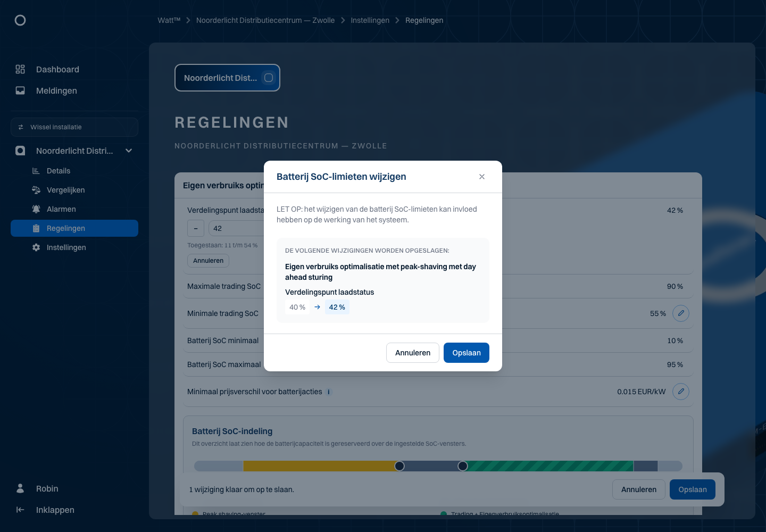Click the second SoC slider handle

coord(463,466)
